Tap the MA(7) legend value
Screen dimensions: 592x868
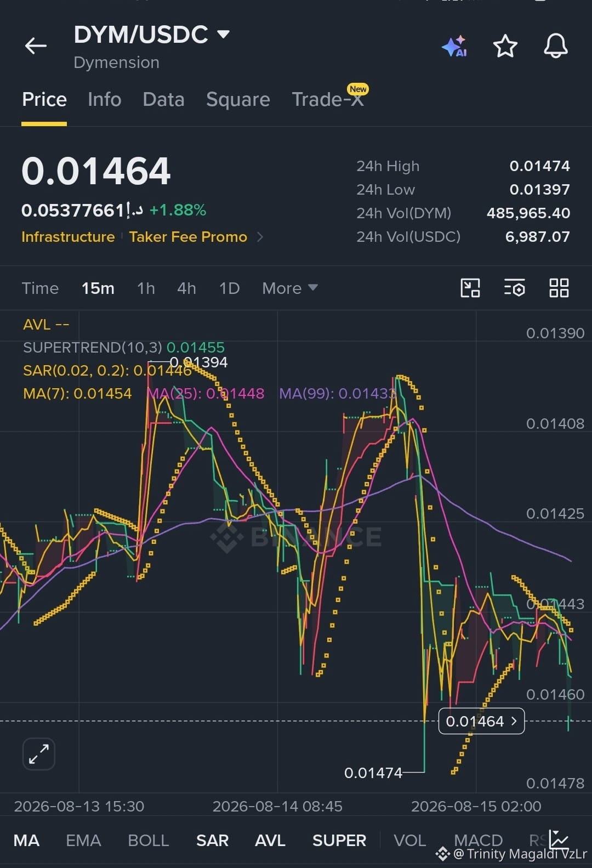(x=77, y=393)
